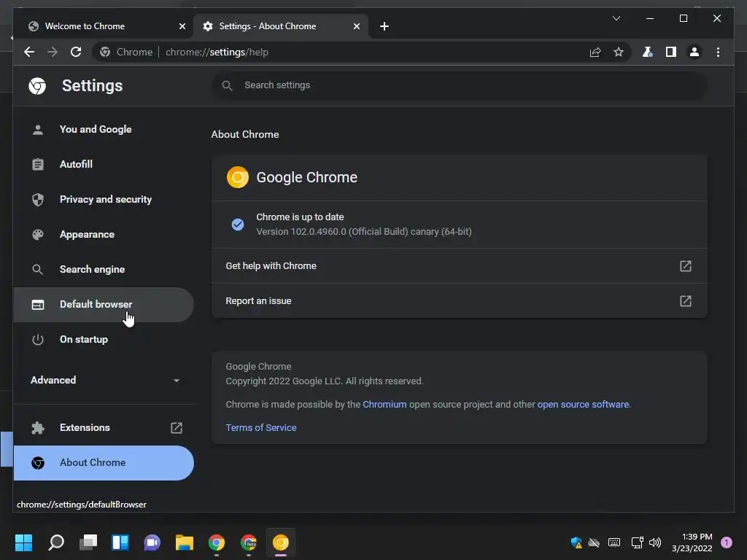Select the Settings - About Chrome tab
Viewport: 747px width, 560px height.
[281, 26]
